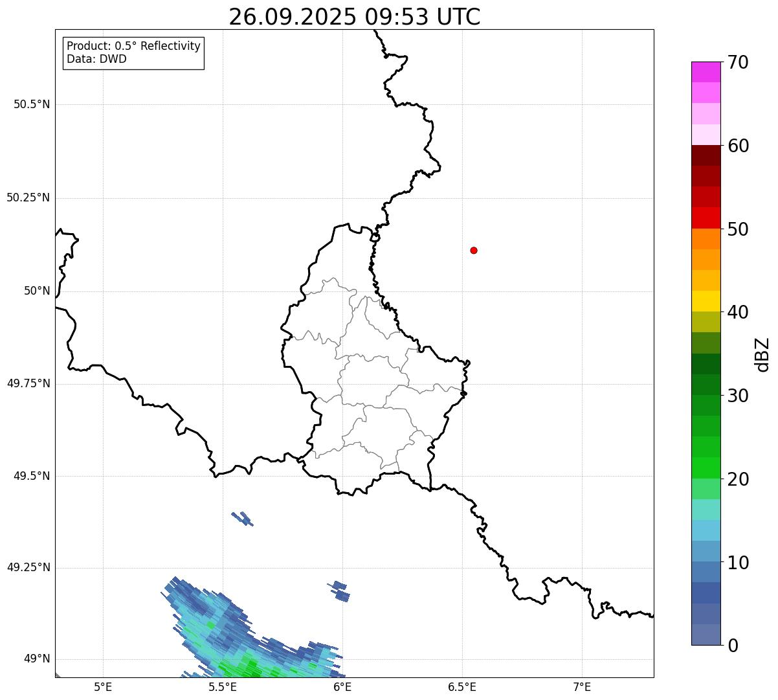This screenshot has width=778, height=700.
Task: Click the 6°E longitude label
Action: (342, 686)
